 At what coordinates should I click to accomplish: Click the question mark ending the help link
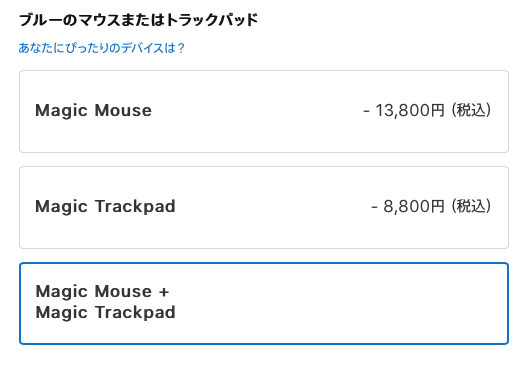click(x=181, y=48)
